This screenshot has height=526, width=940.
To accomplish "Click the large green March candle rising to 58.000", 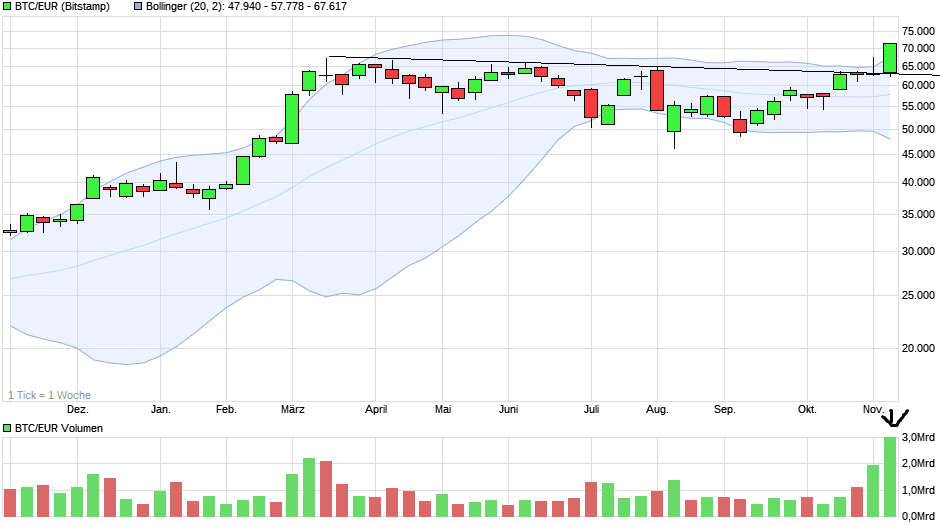I will click(x=292, y=119).
